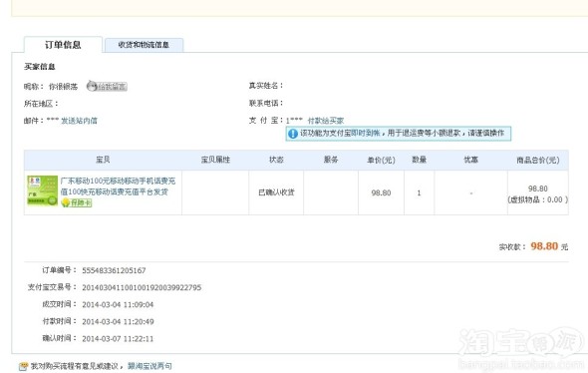Select order number 555483361205167

(x=114, y=270)
